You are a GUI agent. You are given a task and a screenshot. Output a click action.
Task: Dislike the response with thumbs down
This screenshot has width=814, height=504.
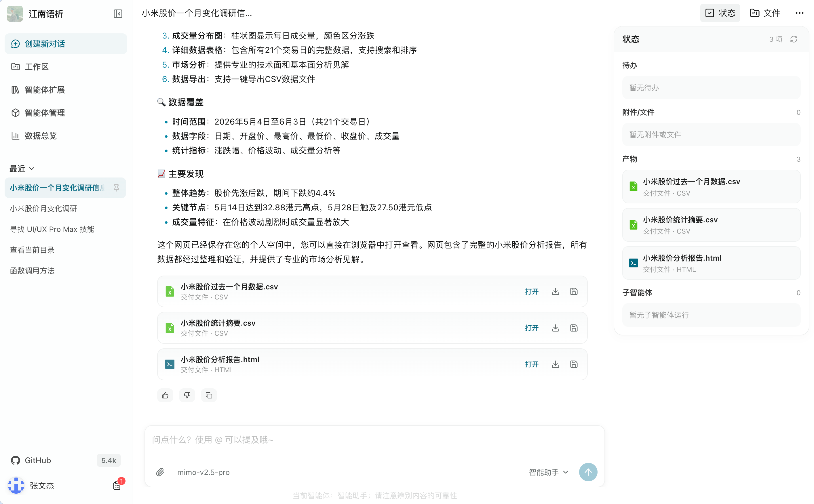click(x=187, y=395)
